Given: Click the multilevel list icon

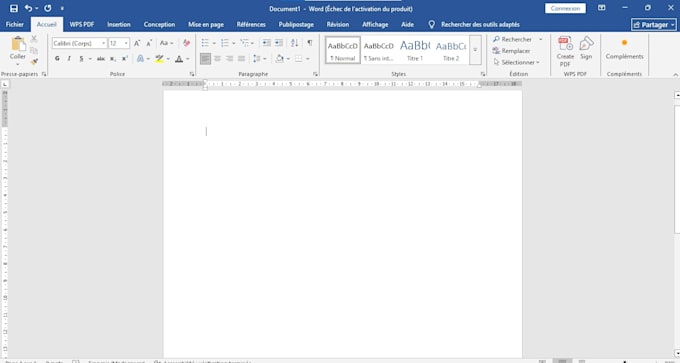Looking at the screenshot, I should point(244,43).
